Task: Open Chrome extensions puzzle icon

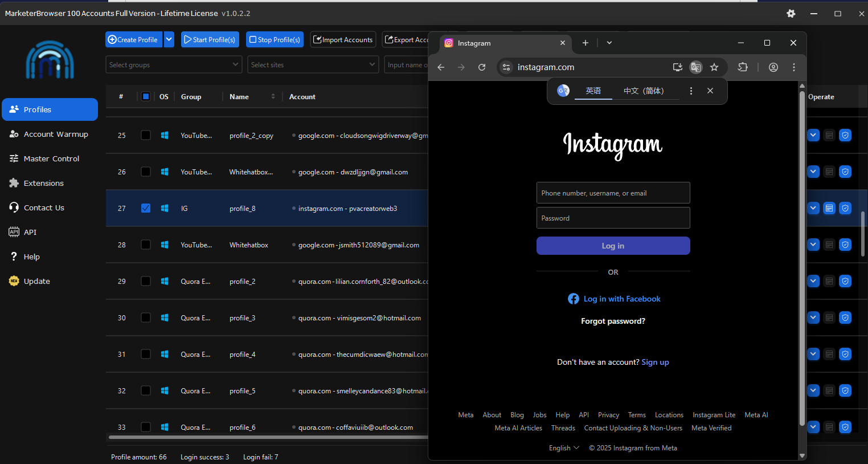Action: pyautogui.click(x=743, y=67)
